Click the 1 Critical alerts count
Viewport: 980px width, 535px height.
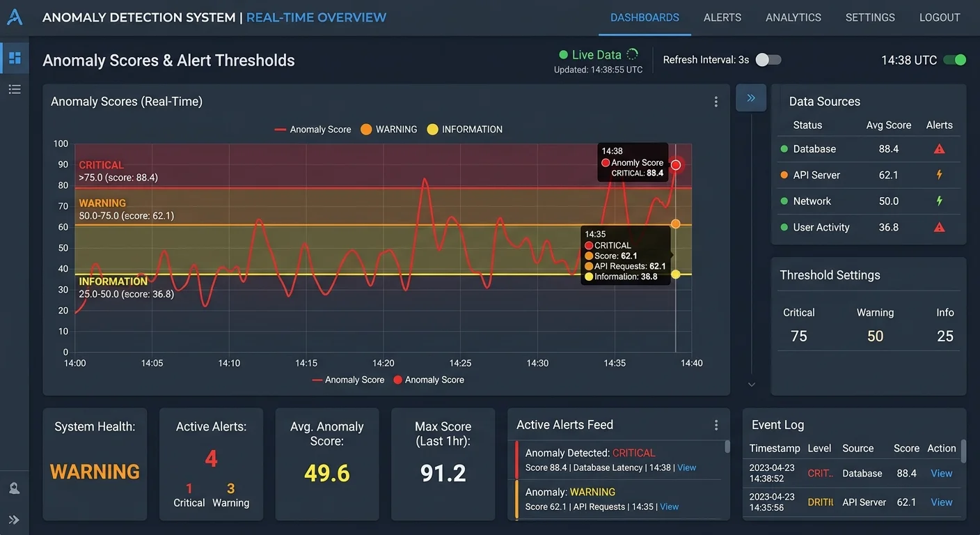click(189, 489)
